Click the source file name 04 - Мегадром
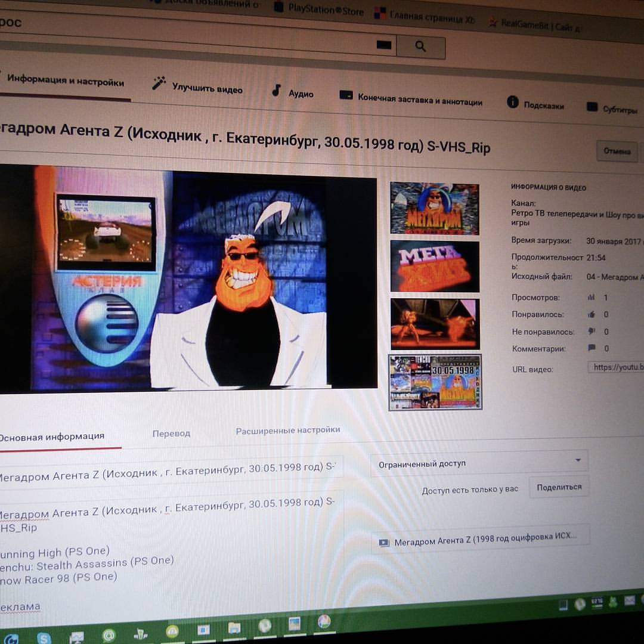The width and height of the screenshot is (644, 644). point(615,277)
